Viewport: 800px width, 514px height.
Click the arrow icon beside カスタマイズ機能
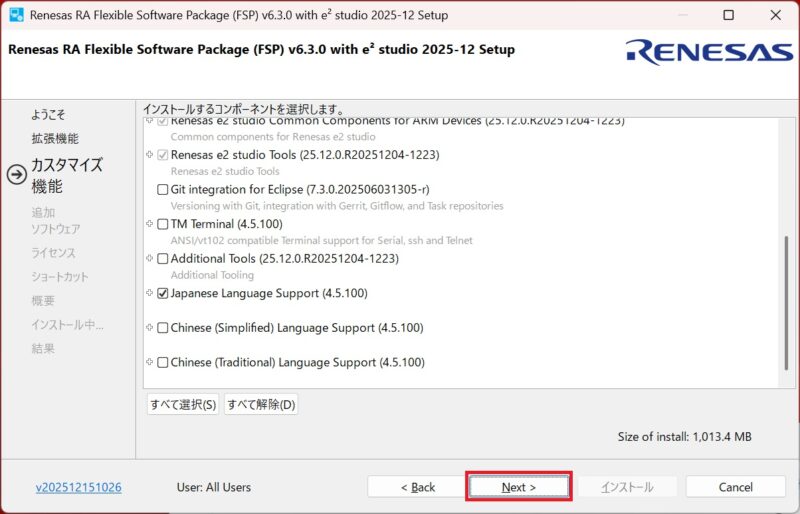point(17,175)
